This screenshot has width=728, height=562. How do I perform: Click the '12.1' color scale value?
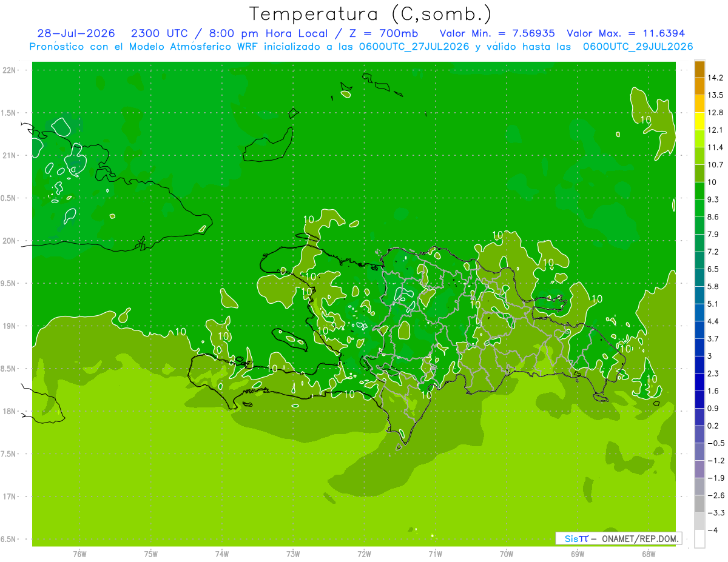point(715,130)
